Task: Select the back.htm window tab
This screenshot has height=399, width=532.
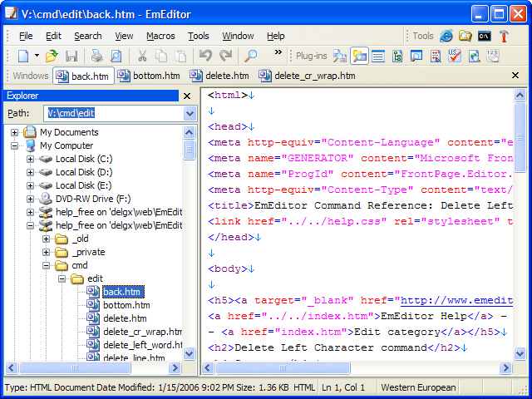Action: click(x=83, y=76)
